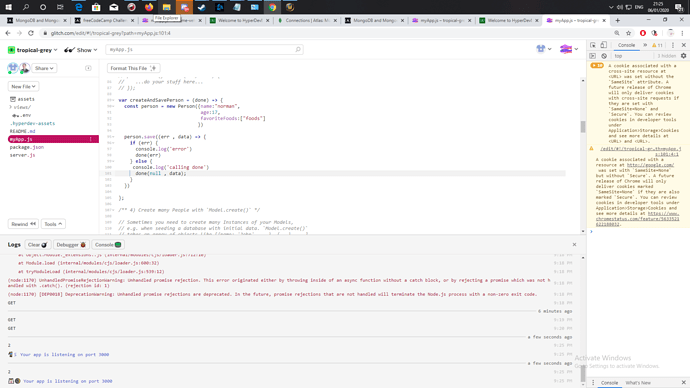Open Firefox from the taskbar
This screenshot has width=690, height=388.
(149, 7)
